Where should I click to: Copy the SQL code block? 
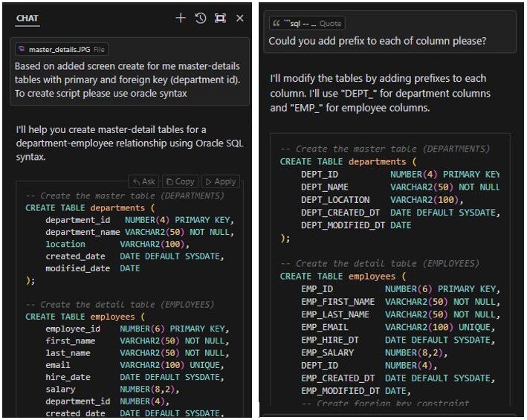181,182
